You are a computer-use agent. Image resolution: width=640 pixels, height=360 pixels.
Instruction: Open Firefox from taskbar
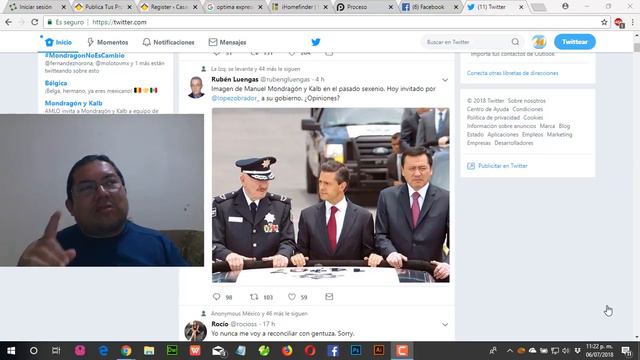287,351
